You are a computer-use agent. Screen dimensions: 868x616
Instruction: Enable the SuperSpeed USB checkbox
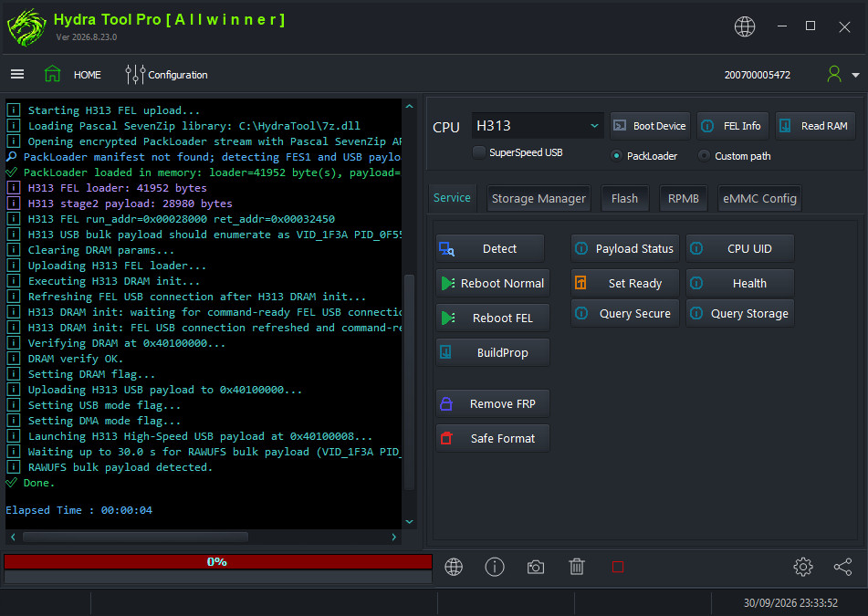tap(479, 152)
